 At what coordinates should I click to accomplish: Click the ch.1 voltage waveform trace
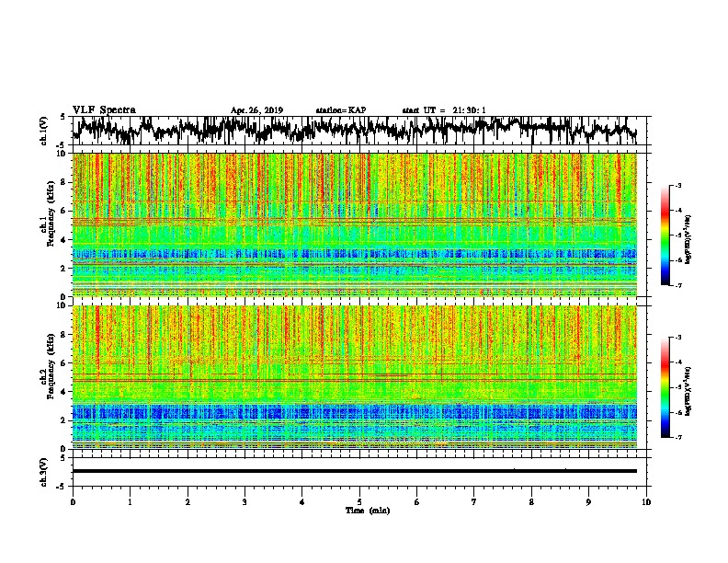(x=355, y=129)
